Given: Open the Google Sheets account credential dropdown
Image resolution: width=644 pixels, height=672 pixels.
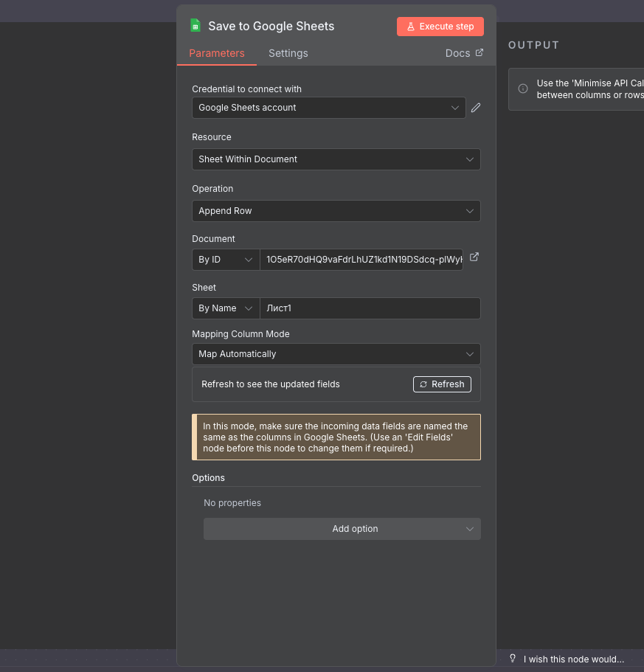Looking at the screenshot, I should [x=329, y=108].
